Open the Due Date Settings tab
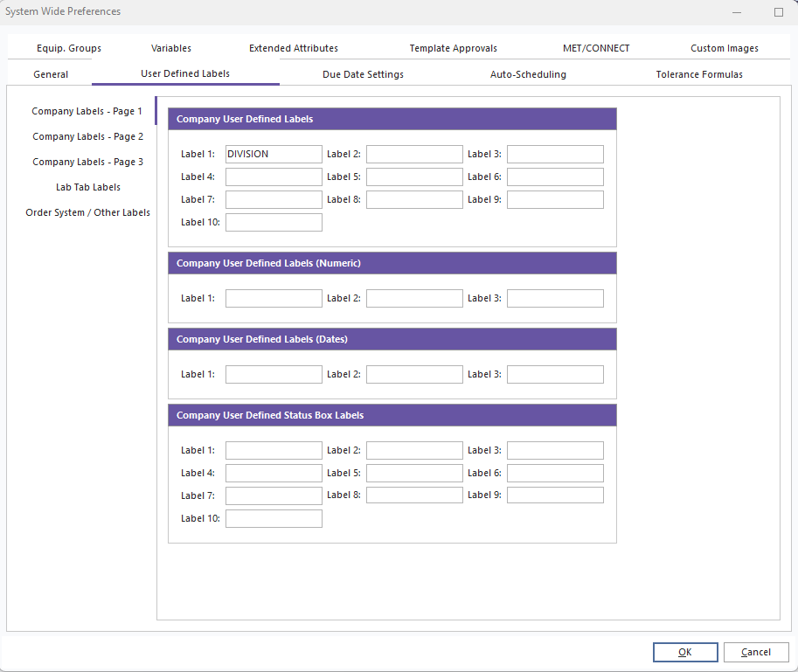The height and width of the screenshot is (672, 798). pyautogui.click(x=363, y=74)
